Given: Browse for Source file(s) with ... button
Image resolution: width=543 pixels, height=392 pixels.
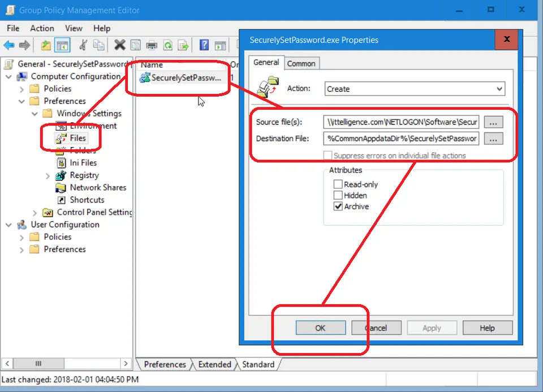Looking at the screenshot, I should pos(493,122).
